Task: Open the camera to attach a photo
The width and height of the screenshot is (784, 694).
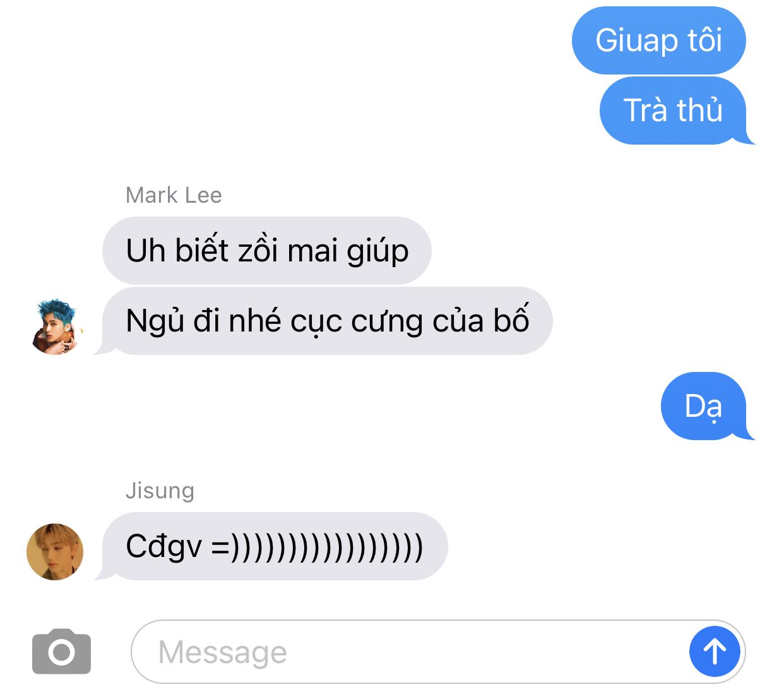Action: (61, 651)
